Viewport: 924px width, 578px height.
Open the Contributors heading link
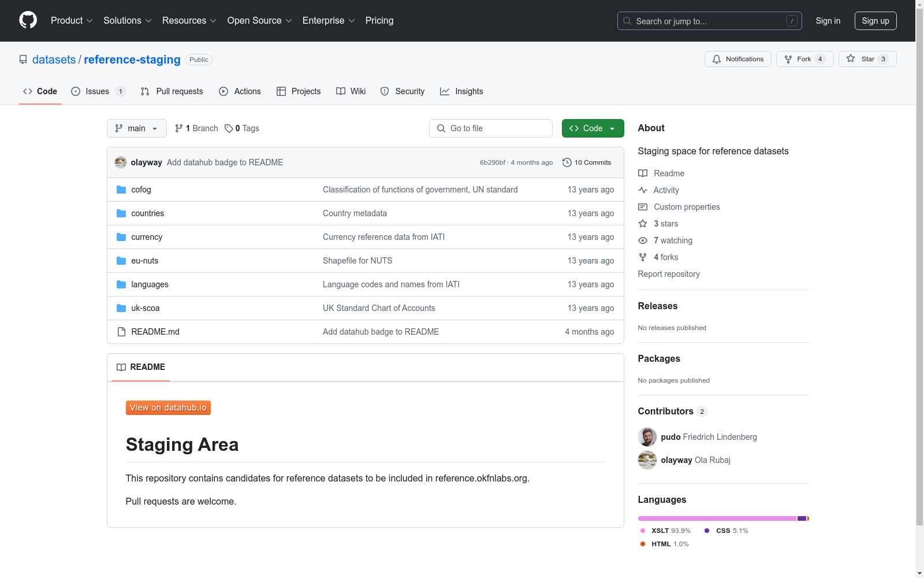pos(672,412)
